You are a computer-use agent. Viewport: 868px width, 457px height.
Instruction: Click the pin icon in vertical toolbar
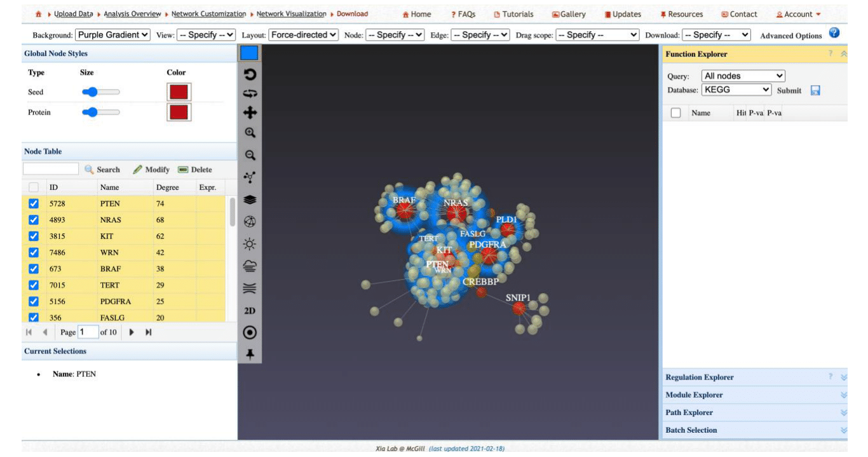(250, 355)
